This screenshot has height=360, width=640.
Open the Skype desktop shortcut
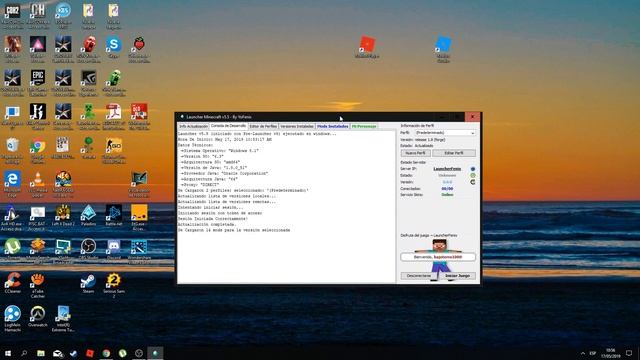pos(113,48)
